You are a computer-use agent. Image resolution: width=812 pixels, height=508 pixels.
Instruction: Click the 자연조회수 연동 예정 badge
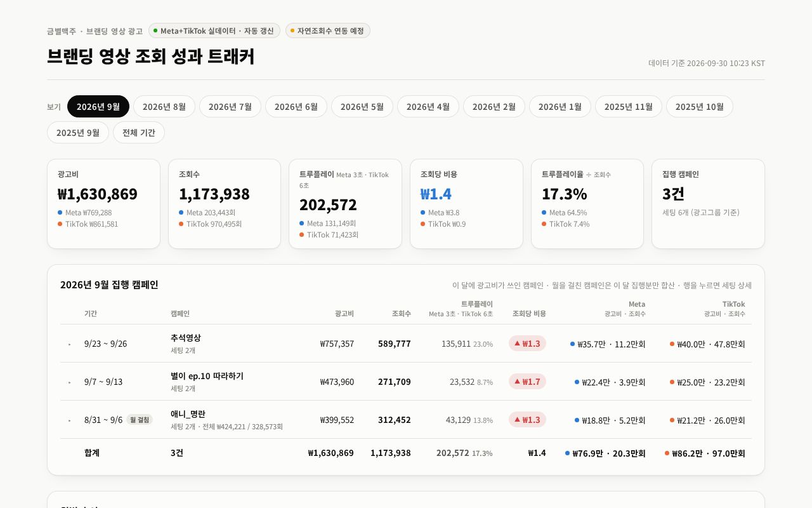tap(327, 30)
